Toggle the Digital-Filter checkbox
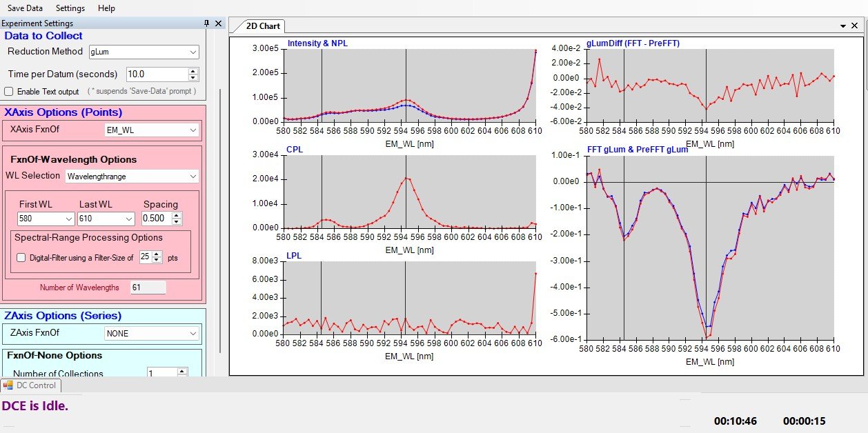 pos(21,257)
